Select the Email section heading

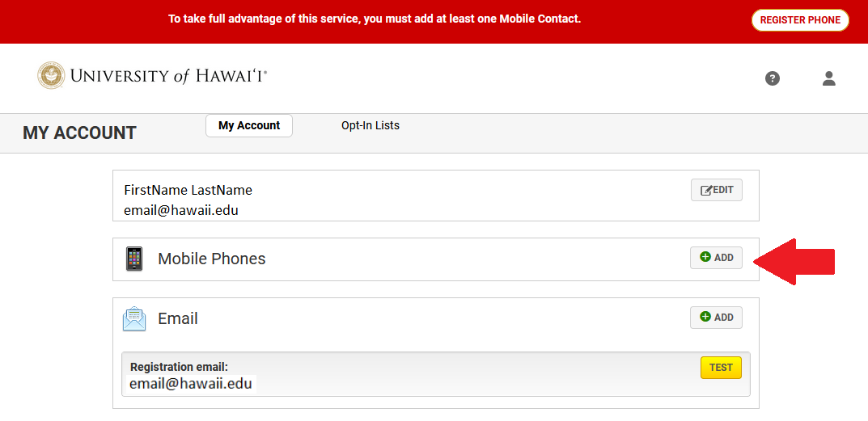[178, 318]
